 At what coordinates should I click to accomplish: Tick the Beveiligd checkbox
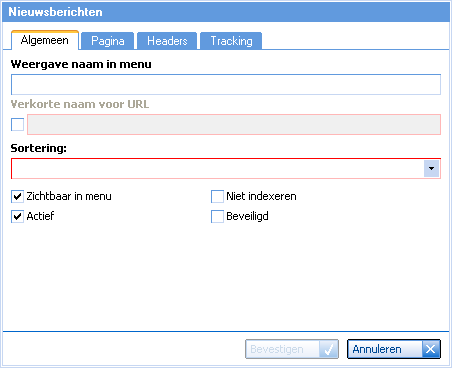click(217, 216)
